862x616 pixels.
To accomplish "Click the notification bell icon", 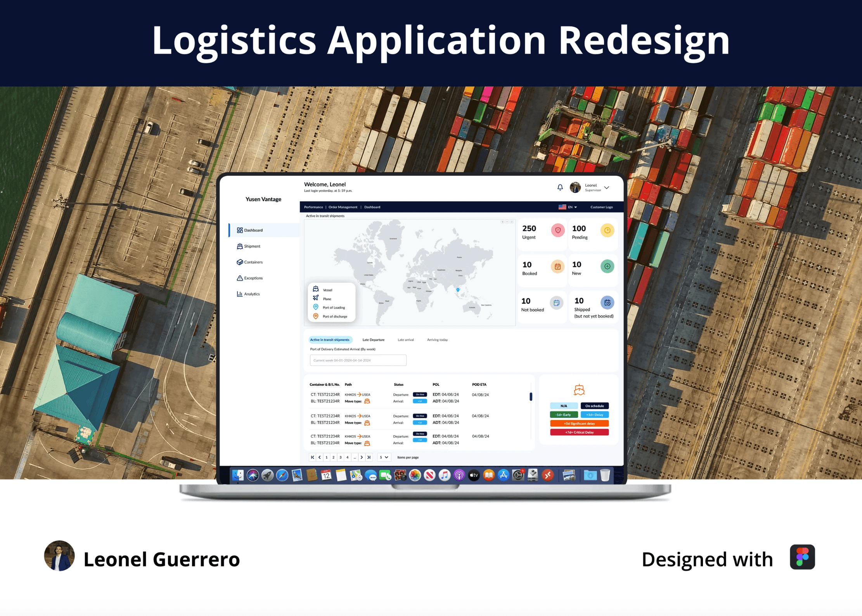I will pyautogui.click(x=560, y=187).
